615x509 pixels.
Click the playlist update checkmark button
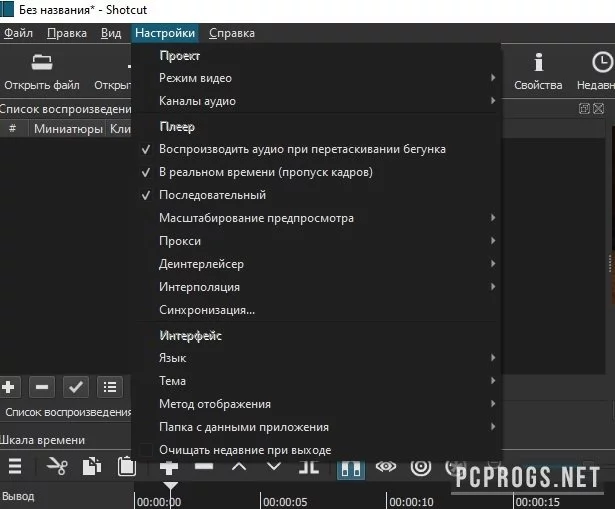76,387
